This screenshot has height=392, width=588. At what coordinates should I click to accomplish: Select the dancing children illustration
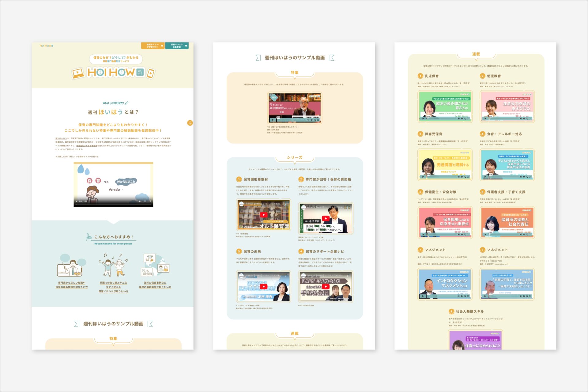click(113, 265)
